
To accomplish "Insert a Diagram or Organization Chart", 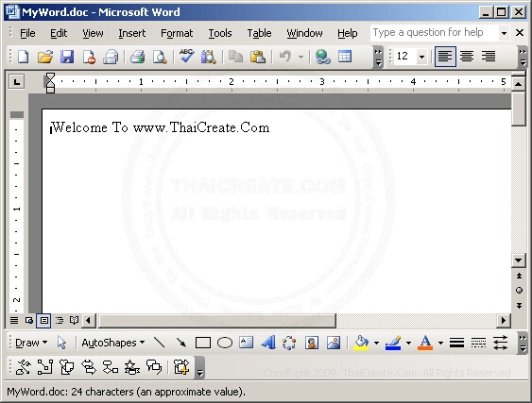I will click(x=289, y=343).
